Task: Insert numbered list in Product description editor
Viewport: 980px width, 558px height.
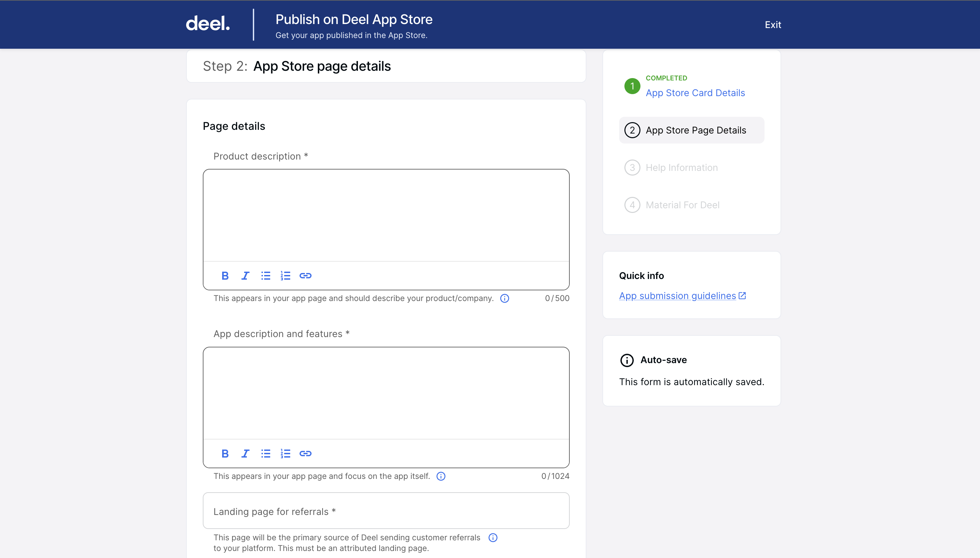Action: point(285,276)
